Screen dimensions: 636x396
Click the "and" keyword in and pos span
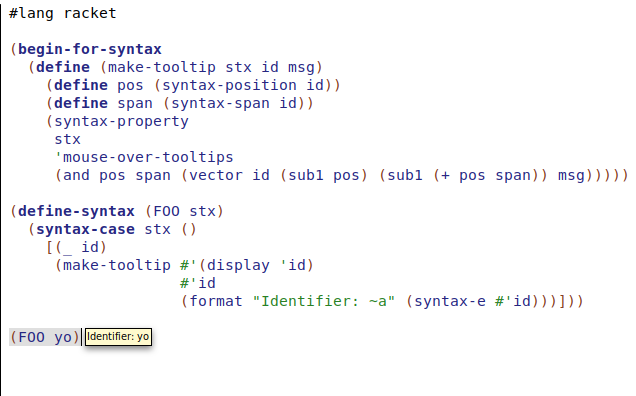click(76, 176)
